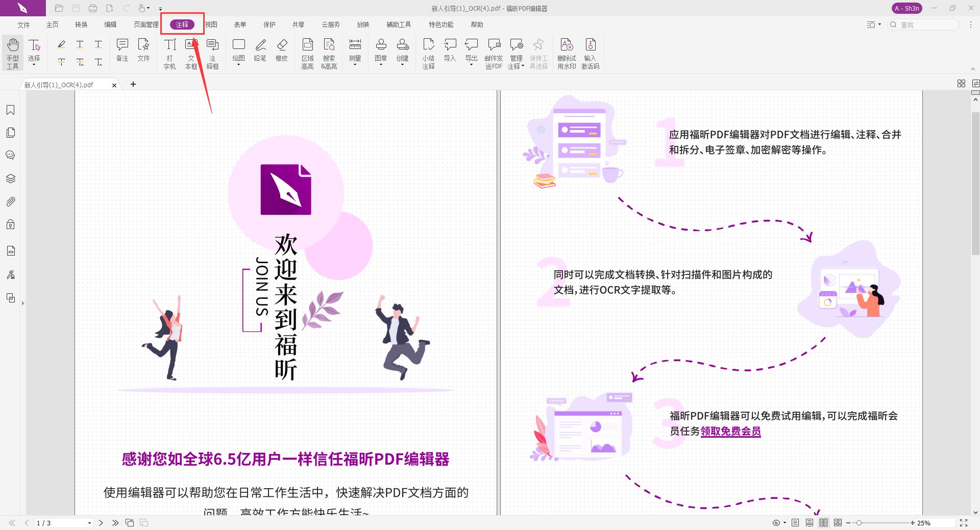This screenshot has height=530, width=980.
Task: Click the 领取免费会员 link in the document
Action: tap(730, 431)
